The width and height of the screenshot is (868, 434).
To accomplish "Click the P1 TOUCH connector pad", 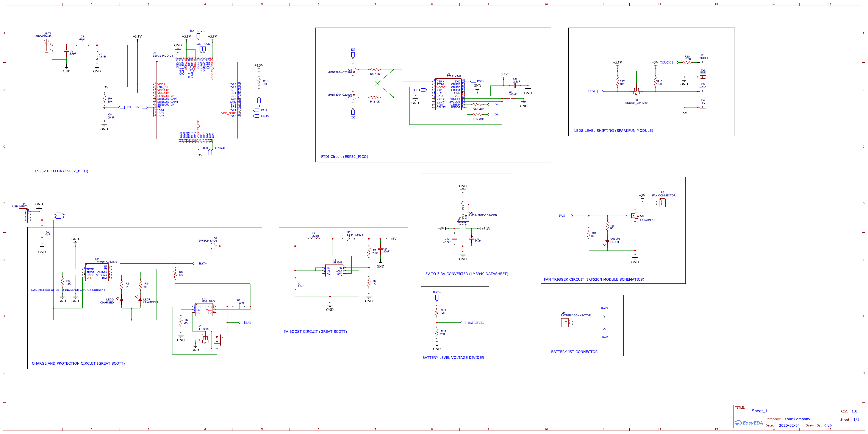I will point(703,62).
